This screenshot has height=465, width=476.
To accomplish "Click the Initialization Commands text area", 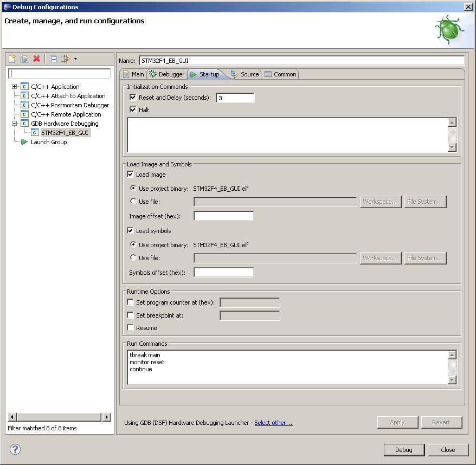I will point(287,135).
